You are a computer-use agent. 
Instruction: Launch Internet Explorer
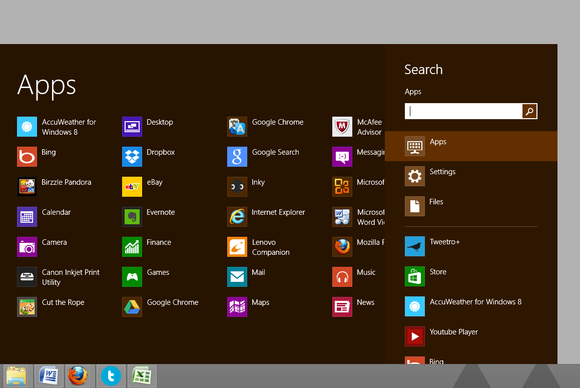266,217
